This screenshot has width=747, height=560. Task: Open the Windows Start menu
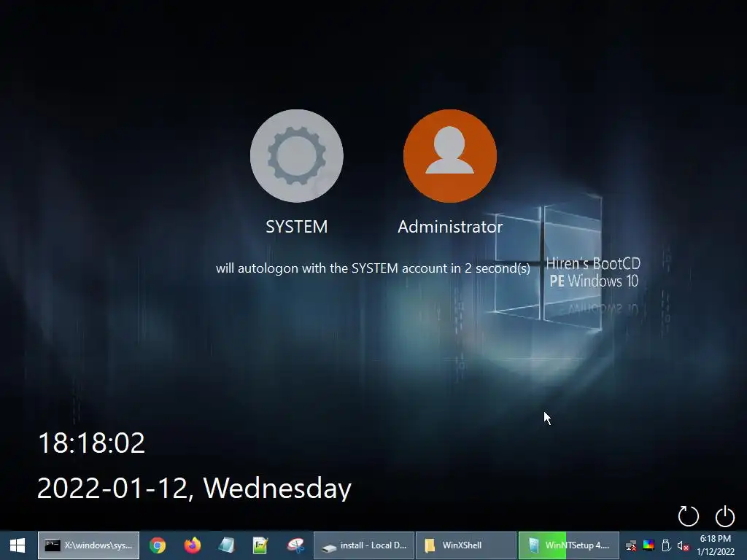point(18,545)
